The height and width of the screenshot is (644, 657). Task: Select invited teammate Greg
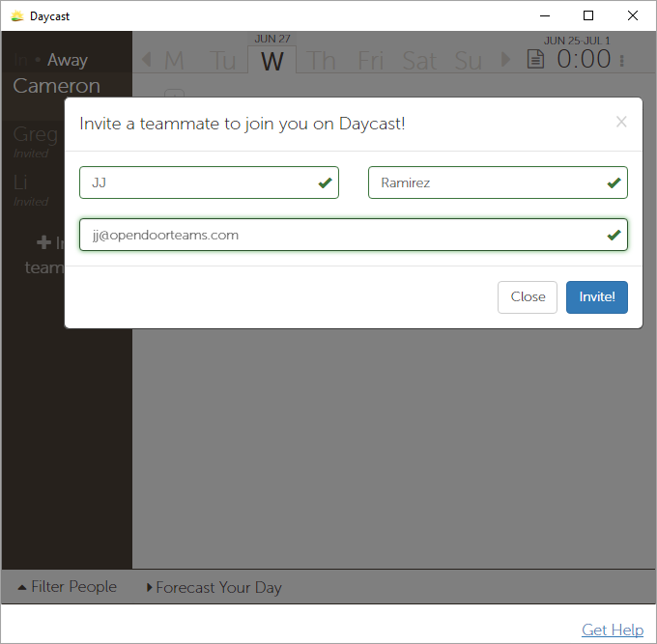[x=35, y=134]
